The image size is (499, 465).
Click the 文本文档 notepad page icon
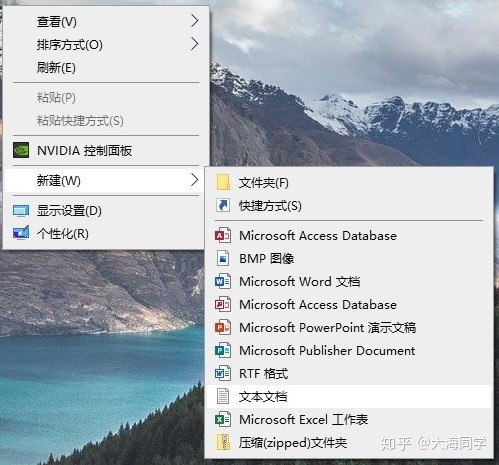[223, 396]
